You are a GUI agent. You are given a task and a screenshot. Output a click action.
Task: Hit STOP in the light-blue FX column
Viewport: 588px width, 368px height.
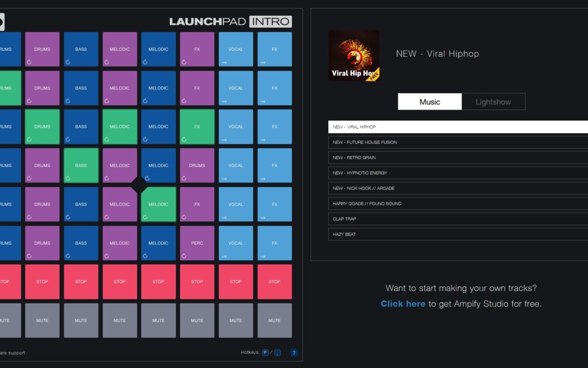[x=274, y=282]
